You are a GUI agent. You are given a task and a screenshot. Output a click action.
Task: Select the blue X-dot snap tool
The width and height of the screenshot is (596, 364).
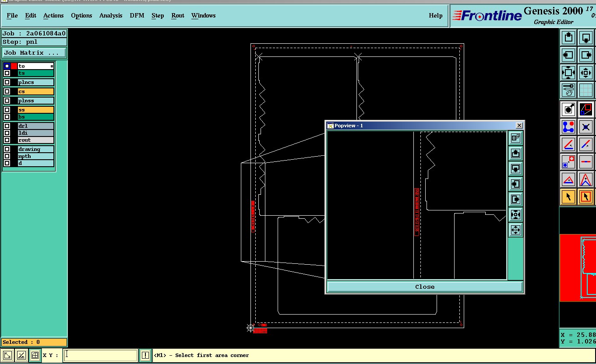[x=586, y=127]
